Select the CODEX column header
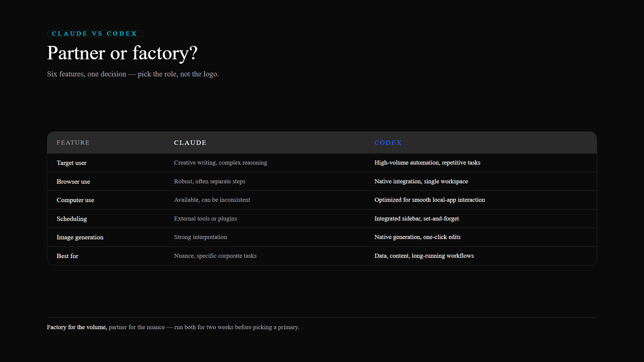This screenshot has width=644, height=362. click(388, 142)
